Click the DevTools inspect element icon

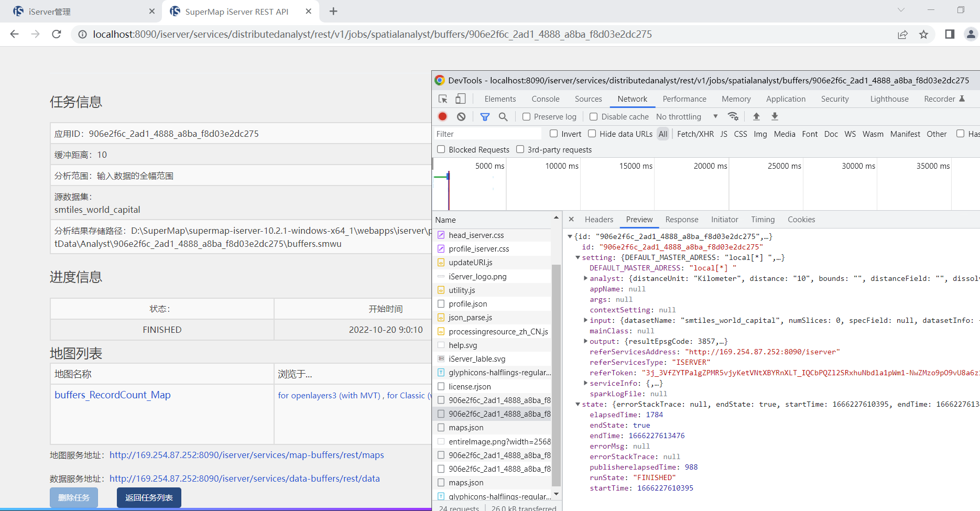pyautogui.click(x=443, y=99)
